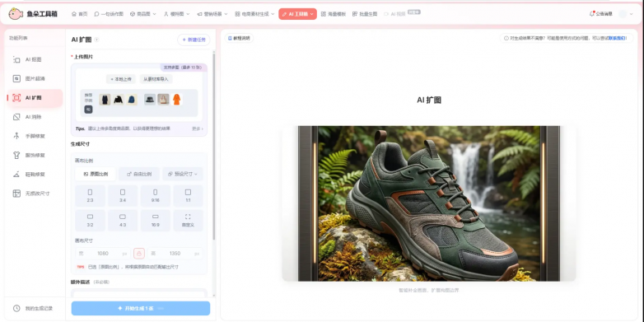Click the hiking shoe preview image

[x=429, y=203]
